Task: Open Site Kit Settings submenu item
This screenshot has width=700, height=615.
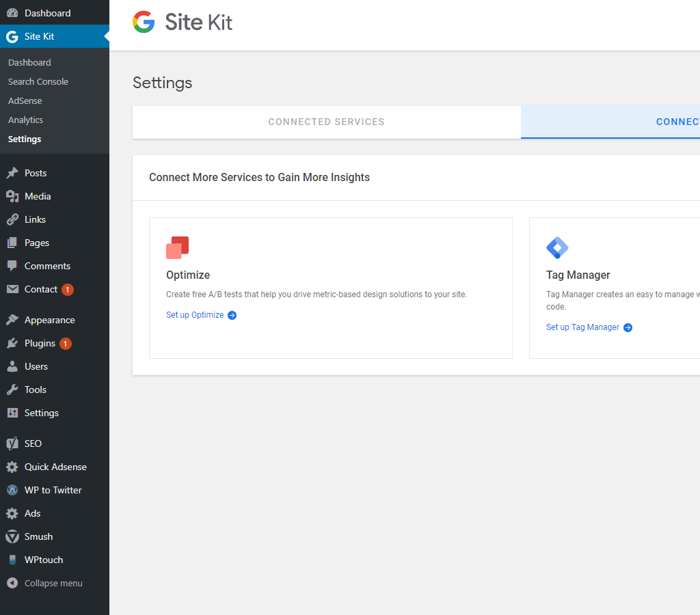Action: coord(25,139)
